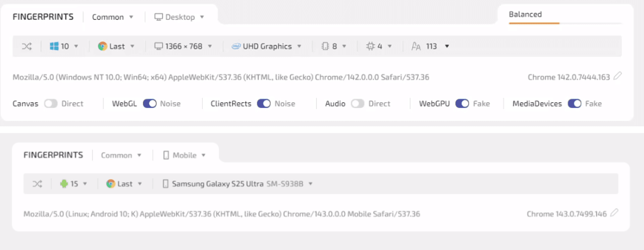Click the Audio label

coord(335,103)
